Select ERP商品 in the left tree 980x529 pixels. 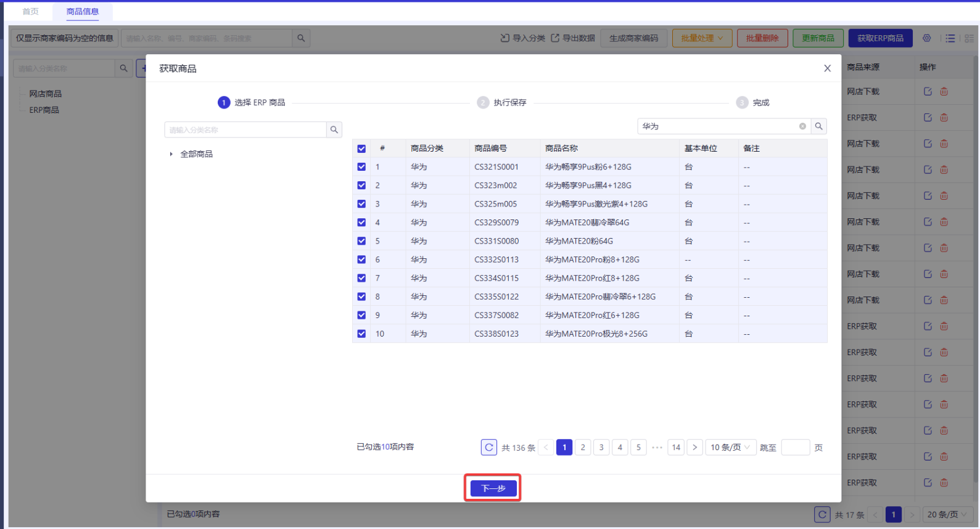[44, 110]
